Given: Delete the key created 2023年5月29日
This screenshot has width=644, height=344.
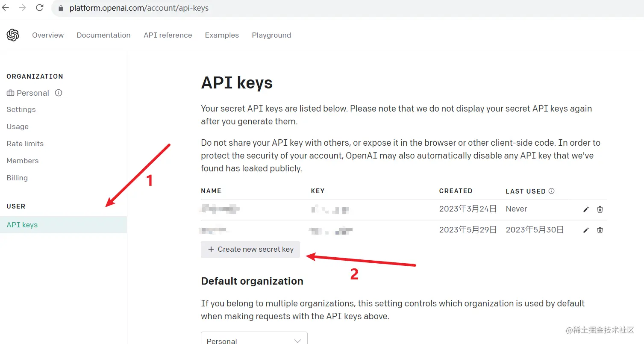Looking at the screenshot, I should coord(600,230).
